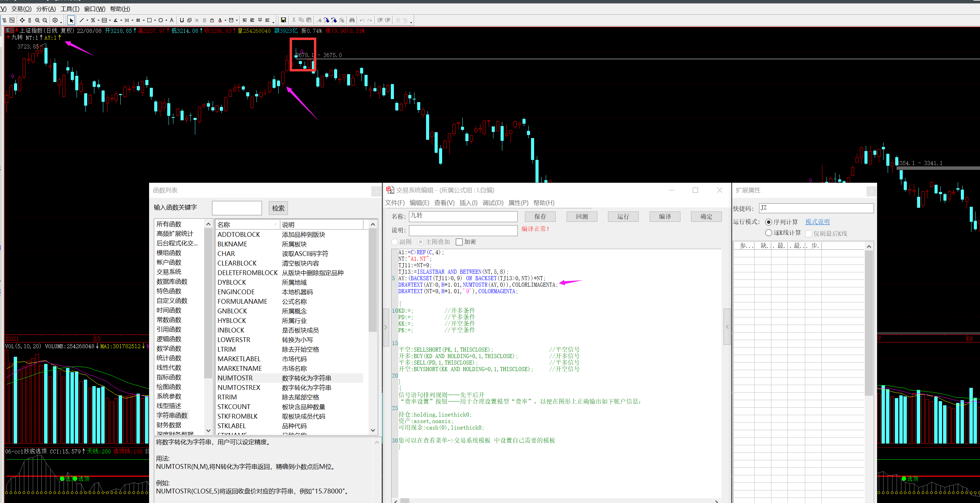980x503 pixels.
Task: Select the angle line drawing tool
Action: 116,20
